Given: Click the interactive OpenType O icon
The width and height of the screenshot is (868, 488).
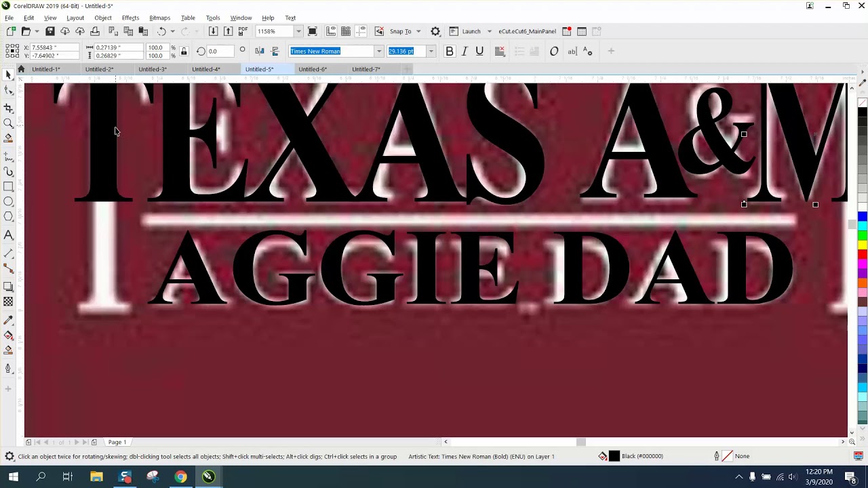Looking at the screenshot, I should (x=554, y=51).
